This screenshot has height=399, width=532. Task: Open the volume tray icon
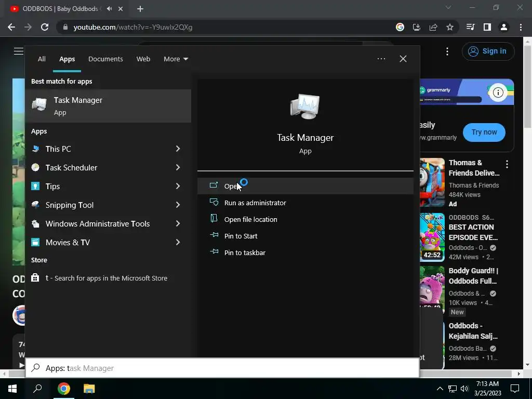point(464,389)
